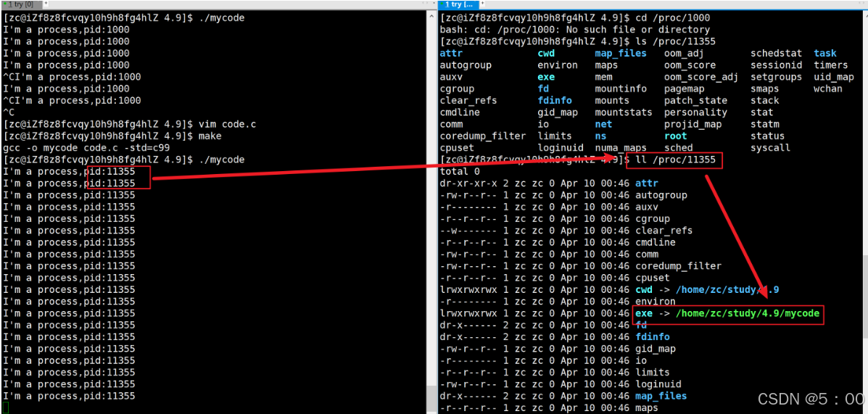
Task: Click the cyan "root" entry in ls output
Action: [x=675, y=136]
